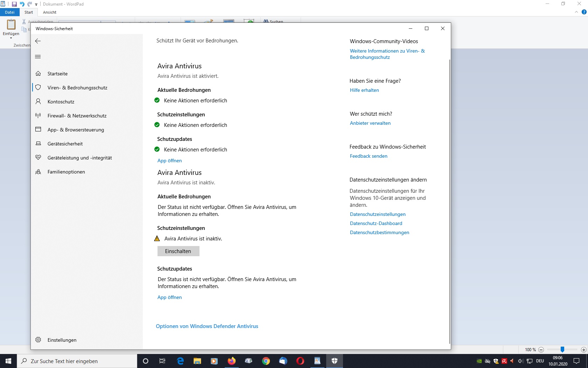This screenshot has width=588, height=368.
Task: Open the Avira tray icon
Action: (x=504, y=361)
